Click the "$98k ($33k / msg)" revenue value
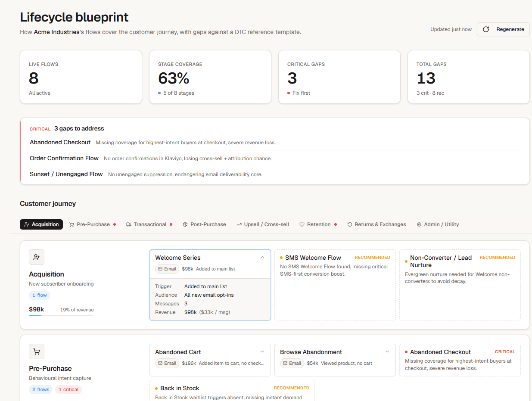The width and height of the screenshot is (532, 401). [x=207, y=312]
